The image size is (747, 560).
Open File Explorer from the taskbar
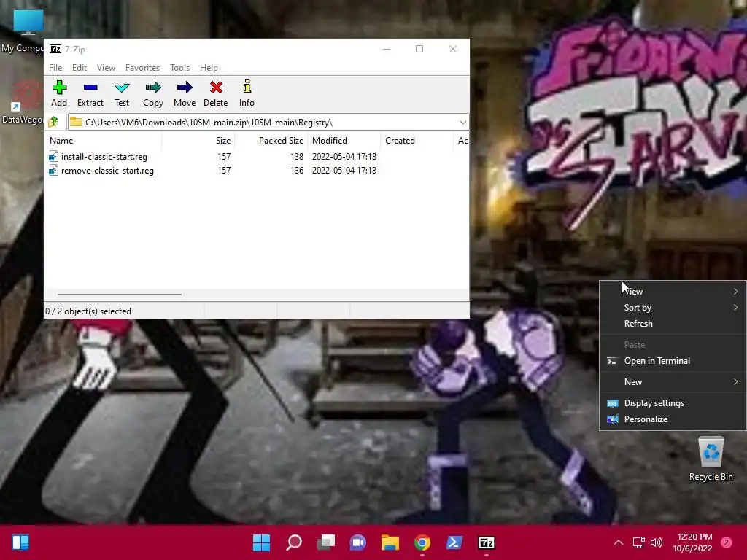point(390,542)
